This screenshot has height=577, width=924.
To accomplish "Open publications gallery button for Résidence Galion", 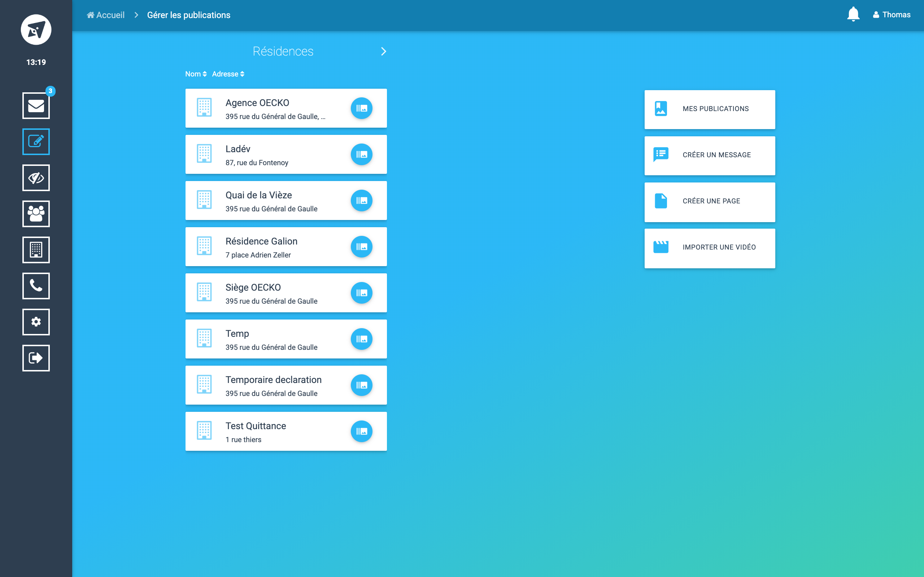I will 361,247.
